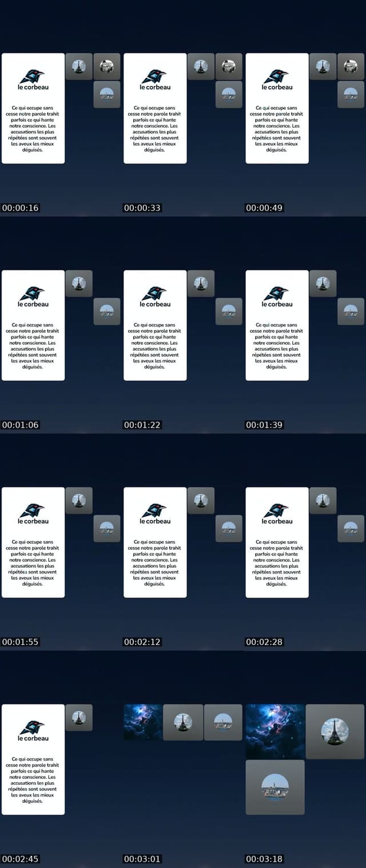The height and width of the screenshot is (868, 366).
Task: Click the city skyline thumbnail in frame 00:00:49
Action: pos(351,94)
